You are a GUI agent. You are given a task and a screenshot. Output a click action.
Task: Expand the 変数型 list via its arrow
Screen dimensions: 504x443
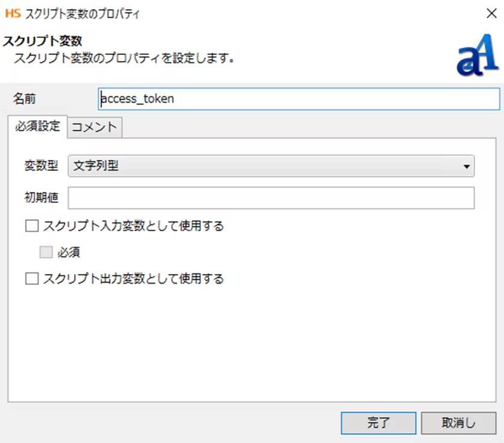(466, 167)
